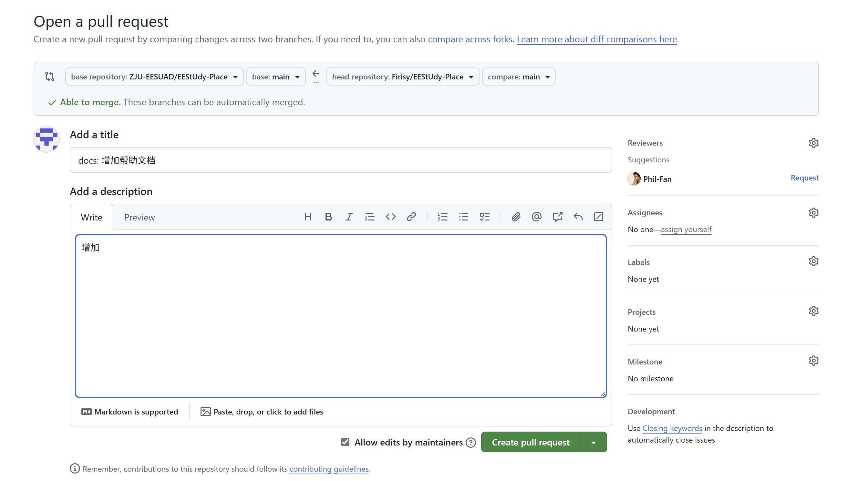Screen dimensions: 868x481
Task: Request review from Phil-Fan
Action: click(804, 178)
